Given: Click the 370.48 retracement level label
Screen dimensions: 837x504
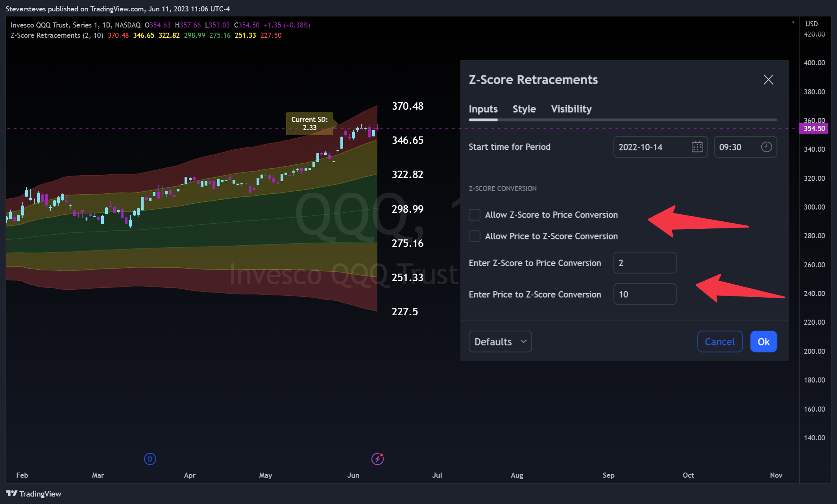Looking at the screenshot, I should [x=407, y=106].
